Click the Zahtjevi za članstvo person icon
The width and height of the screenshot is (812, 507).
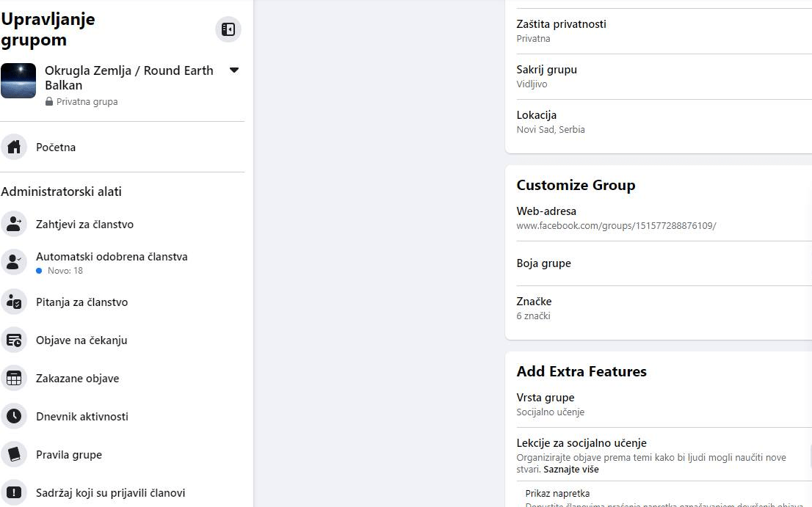pos(13,225)
